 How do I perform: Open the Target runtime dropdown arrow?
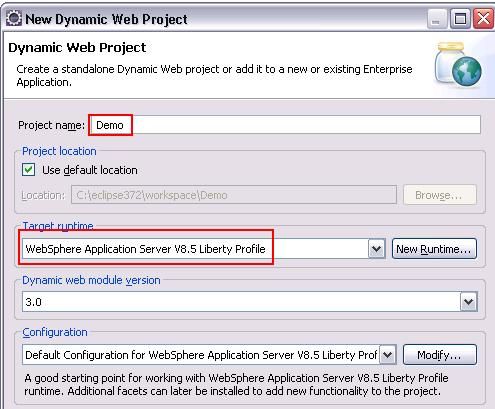(x=377, y=249)
